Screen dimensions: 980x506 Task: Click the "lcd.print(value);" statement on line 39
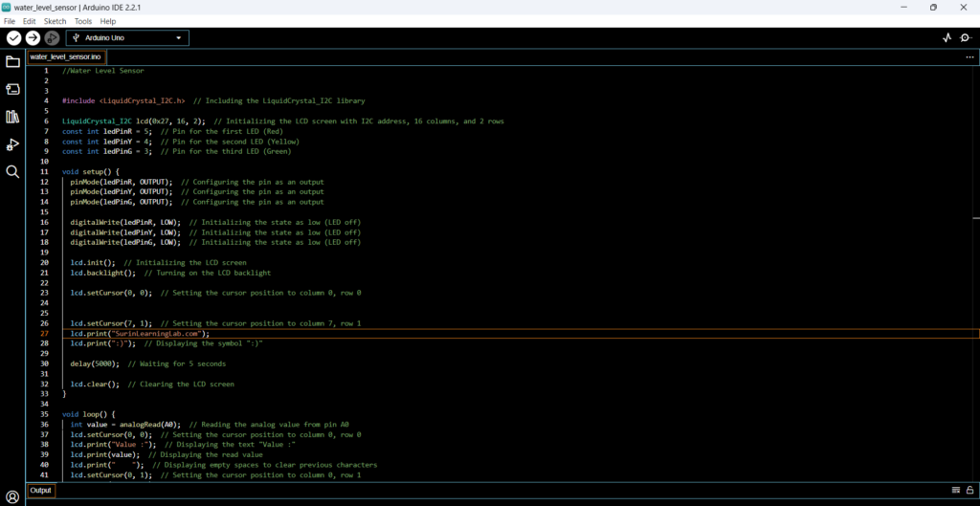point(105,454)
